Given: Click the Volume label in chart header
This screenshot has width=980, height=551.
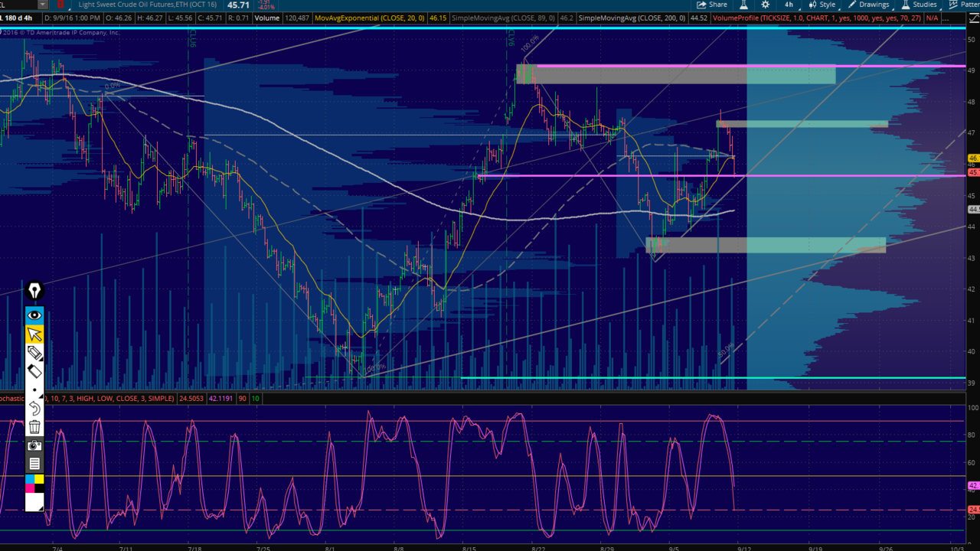Looking at the screenshot, I should pyautogui.click(x=267, y=18).
